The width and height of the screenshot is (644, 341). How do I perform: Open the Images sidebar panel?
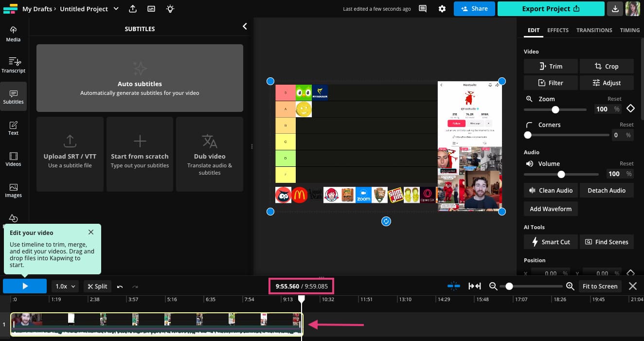pos(13,190)
